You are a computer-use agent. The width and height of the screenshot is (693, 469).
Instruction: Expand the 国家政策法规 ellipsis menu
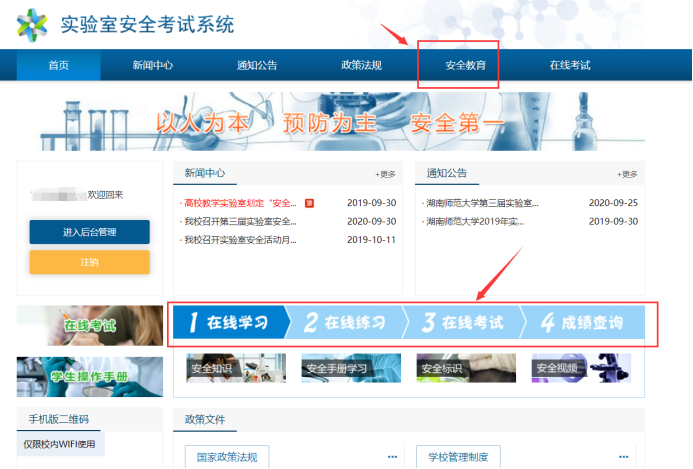[x=393, y=458]
